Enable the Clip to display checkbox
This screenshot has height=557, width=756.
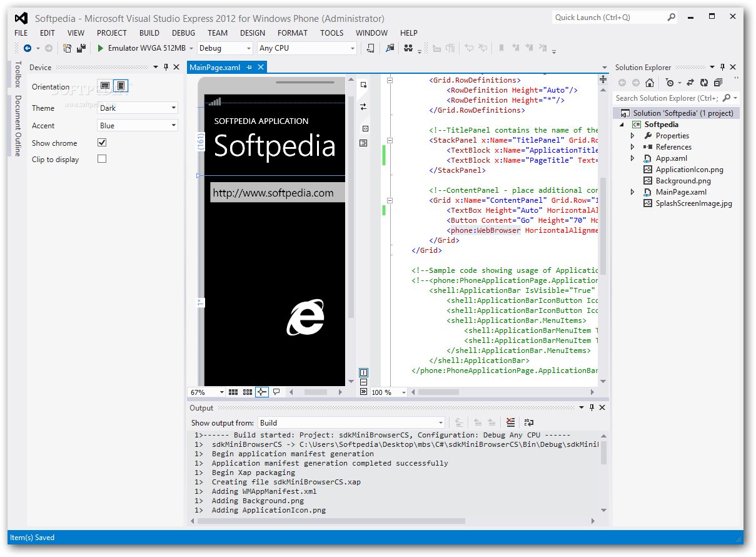102,159
